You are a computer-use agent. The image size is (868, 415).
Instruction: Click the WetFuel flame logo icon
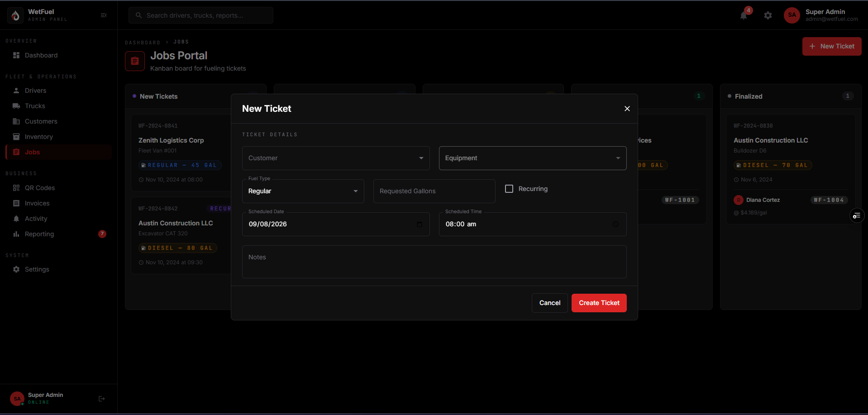coord(15,15)
